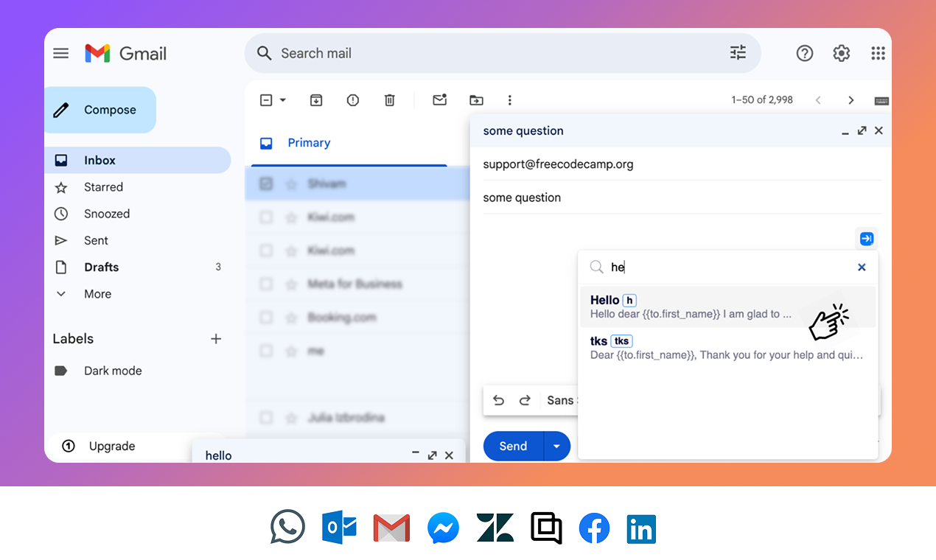Star the Shivam email
The width and height of the screenshot is (936, 560).
point(292,183)
